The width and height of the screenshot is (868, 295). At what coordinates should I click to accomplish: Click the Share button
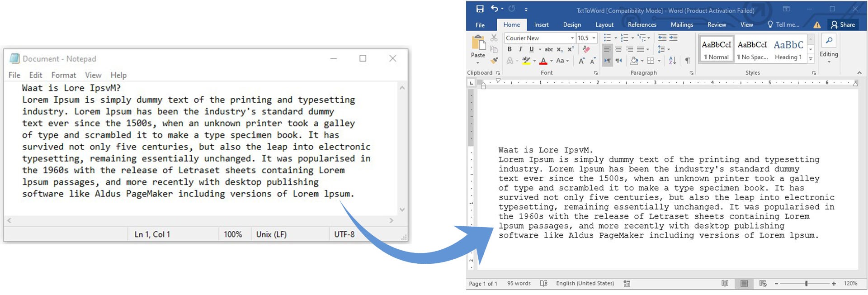pos(843,25)
